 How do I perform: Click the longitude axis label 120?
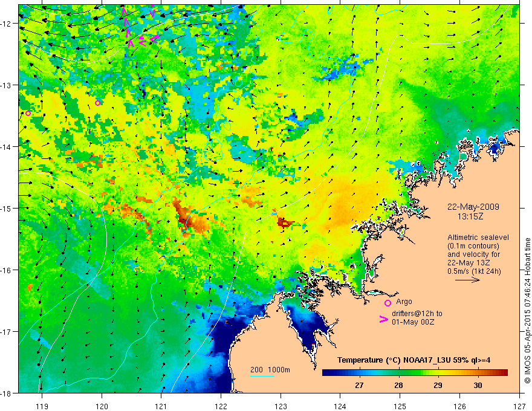click(x=102, y=406)
